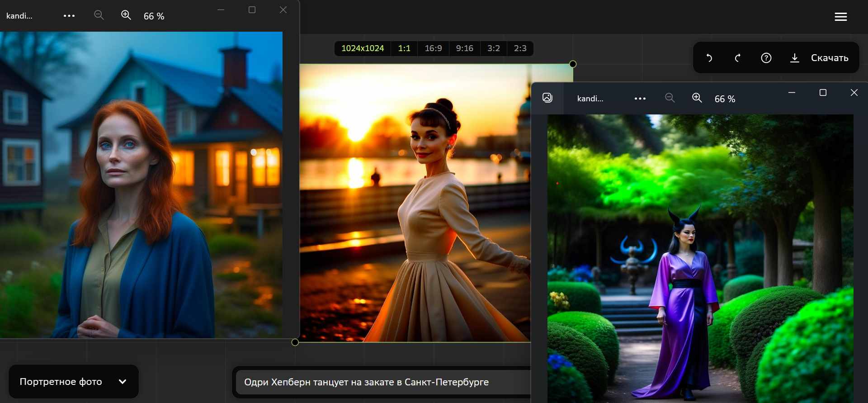Switch to the 3:2 aspect ratio
This screenshot has width=868, height=403.
[493, 48]
